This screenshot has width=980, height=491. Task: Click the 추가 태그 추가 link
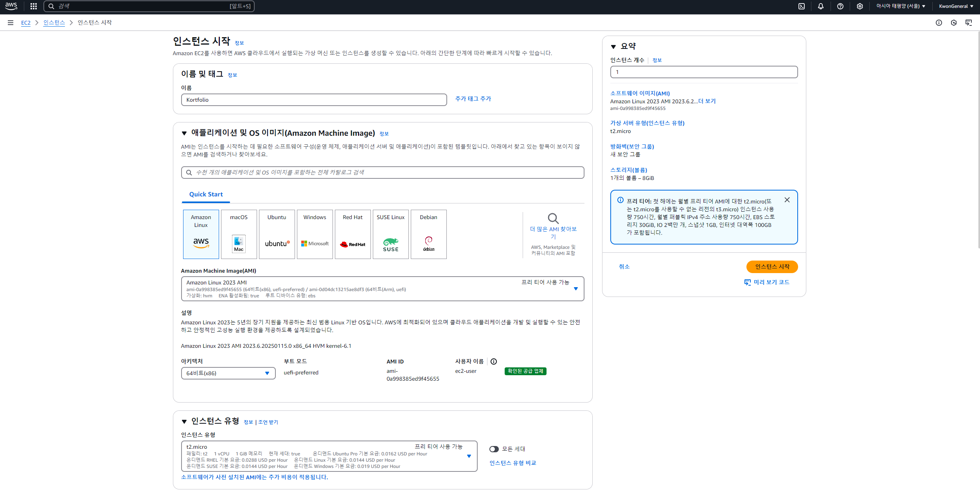tap(473, 99)
